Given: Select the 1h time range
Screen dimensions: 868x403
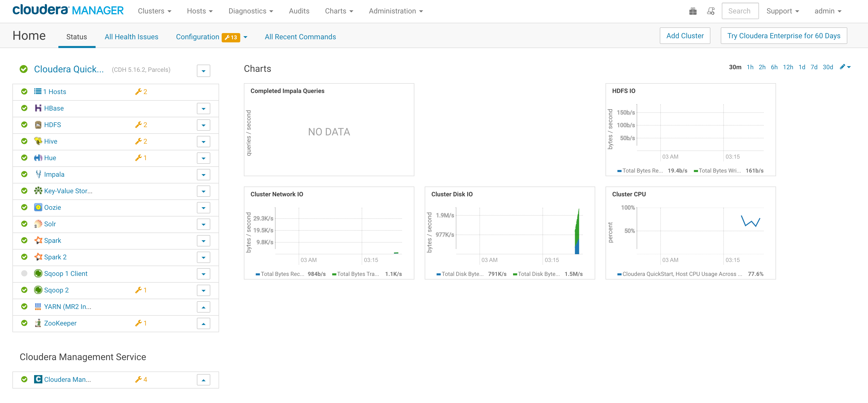Looking at the screenshot, I should (x=750, y=67).
